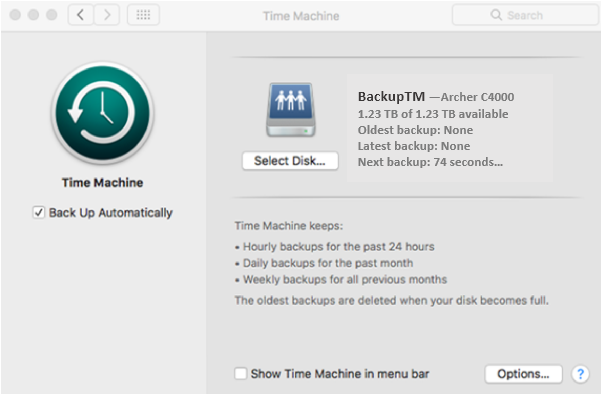
Task: Click 'Hourly backups for the past 24 hours'
Action: coord(339,247)
